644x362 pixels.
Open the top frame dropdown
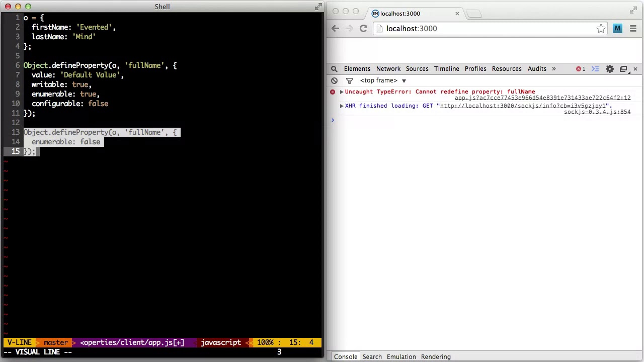383,80
